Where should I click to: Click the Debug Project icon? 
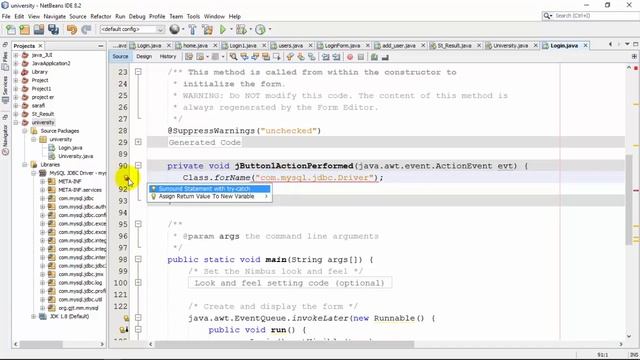tap(241, 29)
